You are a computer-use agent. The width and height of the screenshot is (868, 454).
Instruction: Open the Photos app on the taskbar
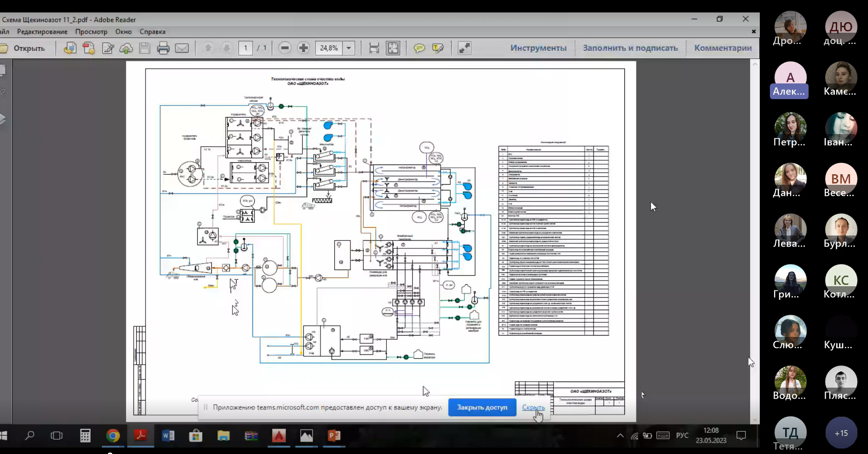click(x=306, y=435)
